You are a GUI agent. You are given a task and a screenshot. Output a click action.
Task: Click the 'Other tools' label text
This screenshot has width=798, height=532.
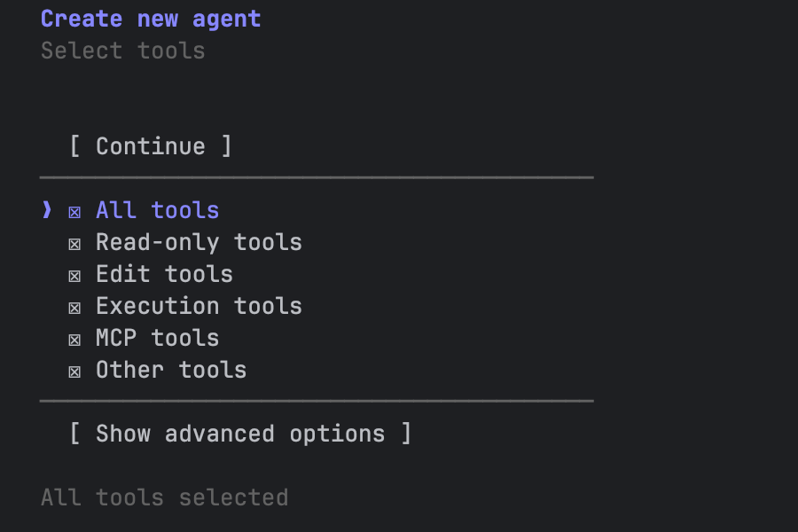[171, 370]
